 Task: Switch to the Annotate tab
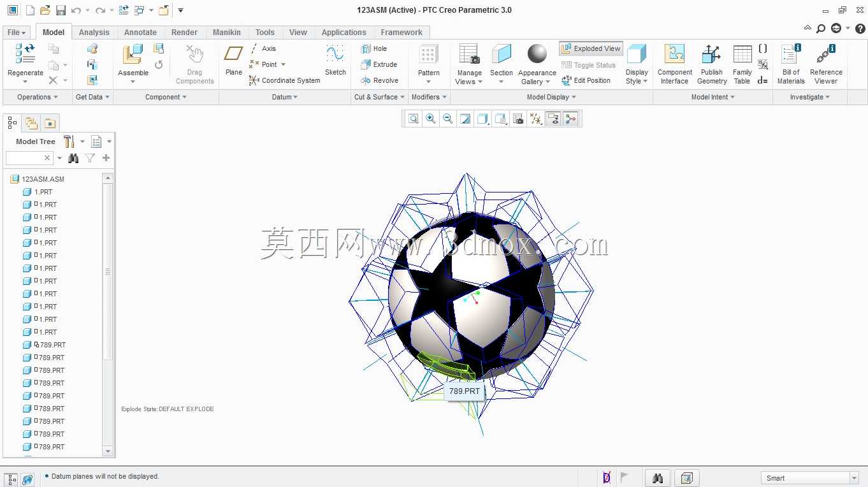coord(140,33)
